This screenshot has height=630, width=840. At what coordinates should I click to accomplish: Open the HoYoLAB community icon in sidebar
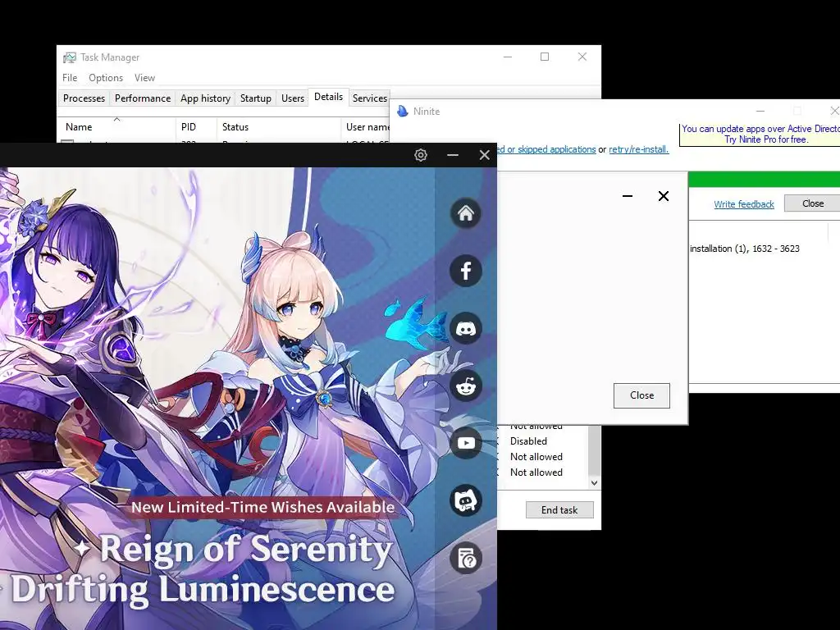click(466, 501)
